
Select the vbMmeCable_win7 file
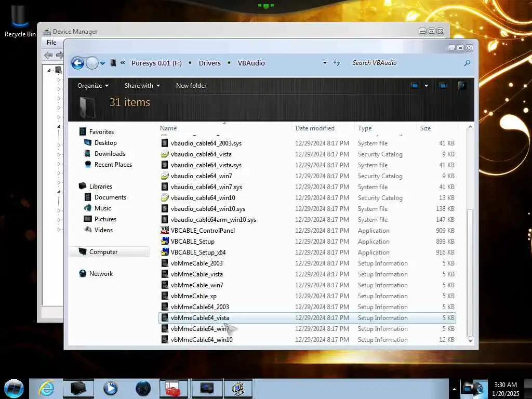197,285
